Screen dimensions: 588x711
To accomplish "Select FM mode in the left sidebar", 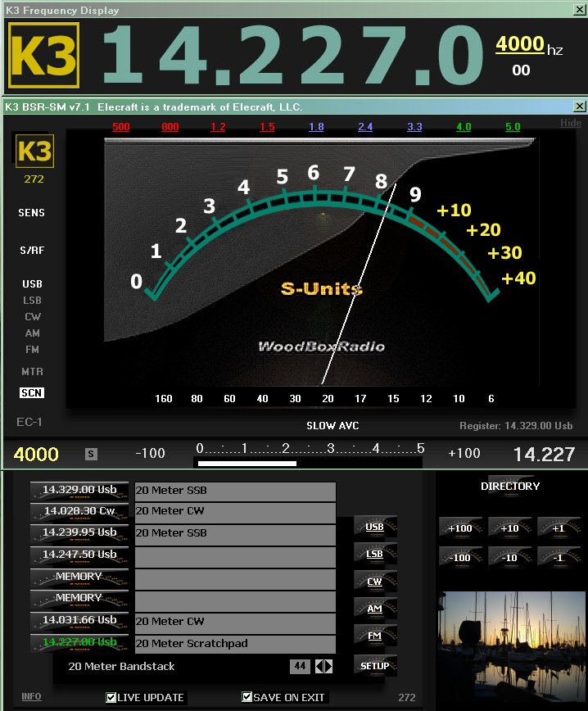I will click(x=32, y=350).
